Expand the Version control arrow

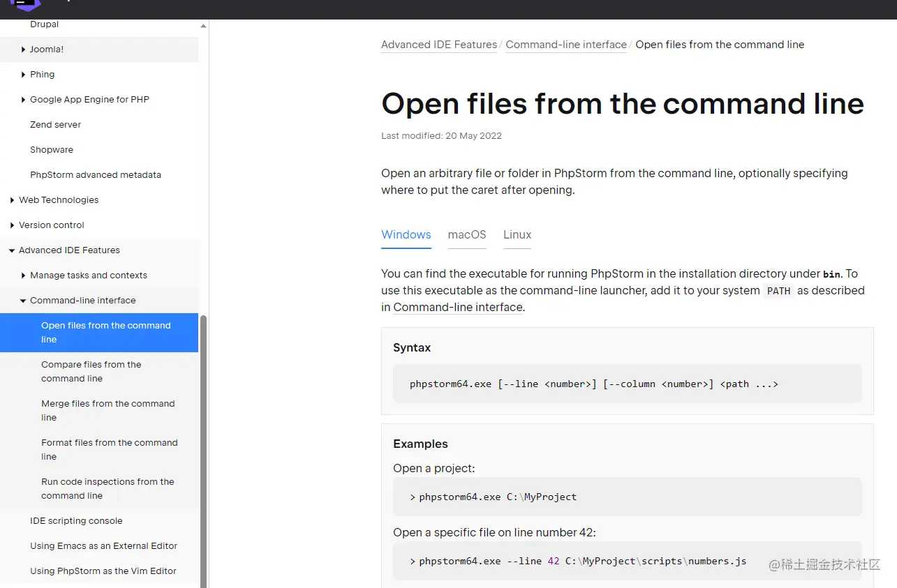[13, 225]
